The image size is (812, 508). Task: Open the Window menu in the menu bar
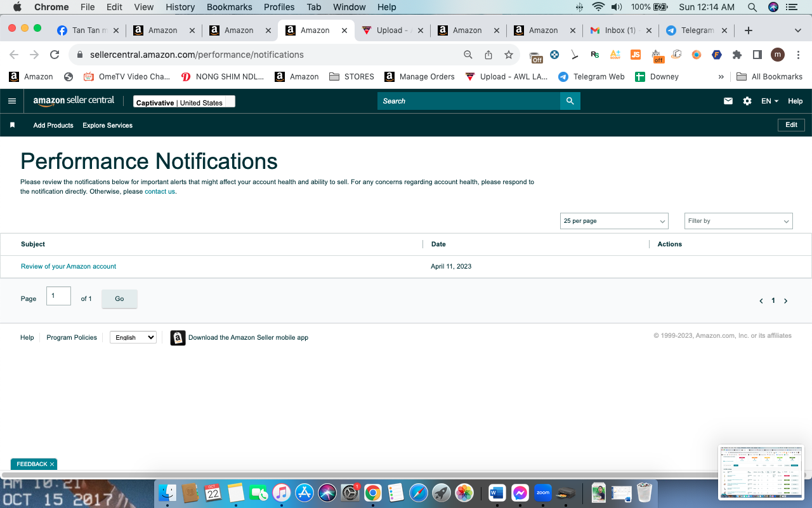tap(350, 7)
